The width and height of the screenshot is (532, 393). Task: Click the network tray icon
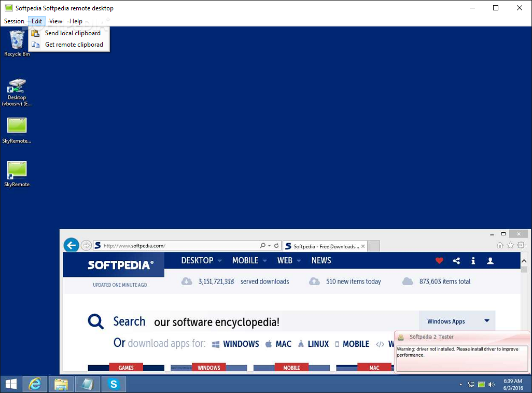click(x=471, y=385)
